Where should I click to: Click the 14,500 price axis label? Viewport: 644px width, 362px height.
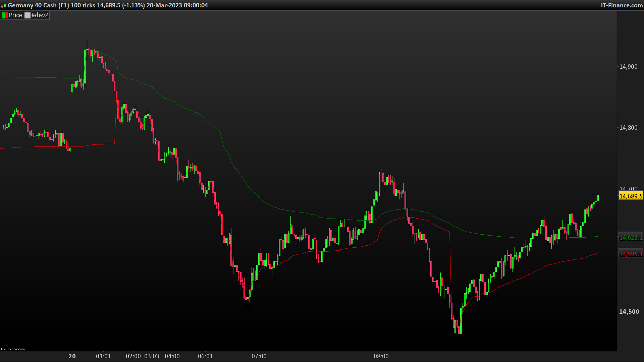pyautogui.click(x=628, y=312)
